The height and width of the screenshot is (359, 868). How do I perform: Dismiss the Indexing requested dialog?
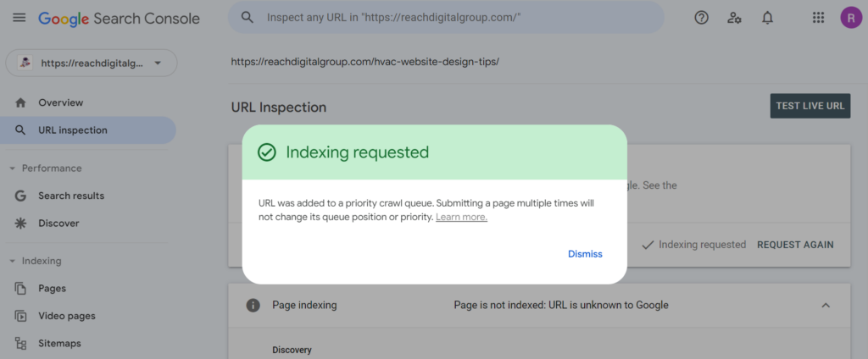click(585, 254)
